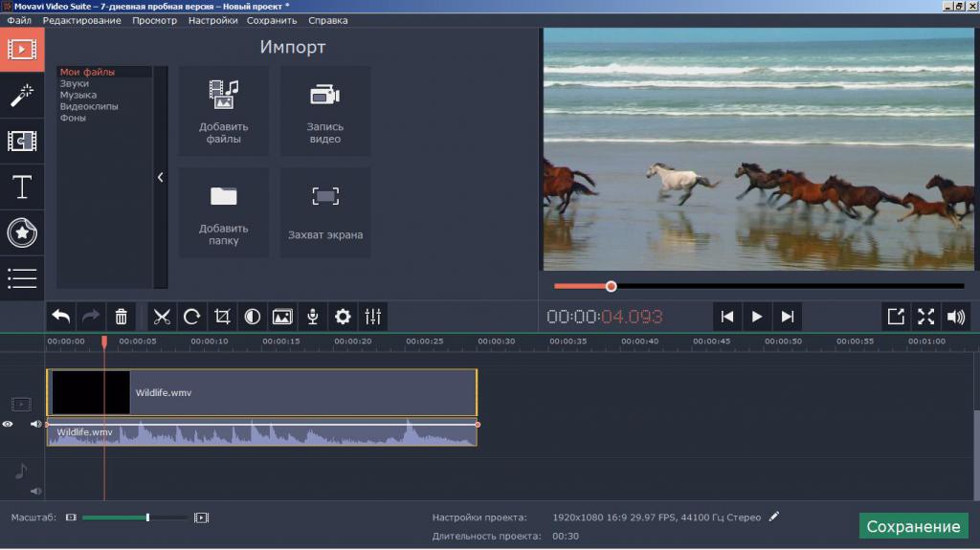Click the timeline vertical scrollbar

976,455
